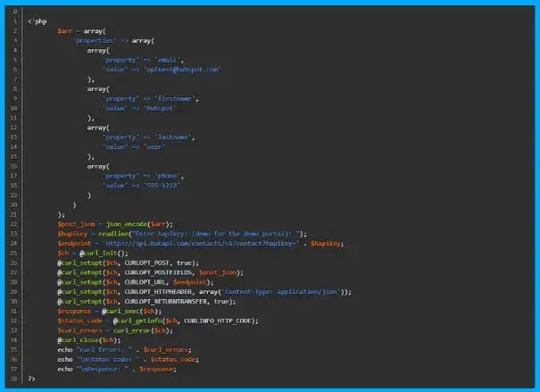Click 'Content-Type: application/json' string
This screenshot has width=540, height=392.
(281, 292)
